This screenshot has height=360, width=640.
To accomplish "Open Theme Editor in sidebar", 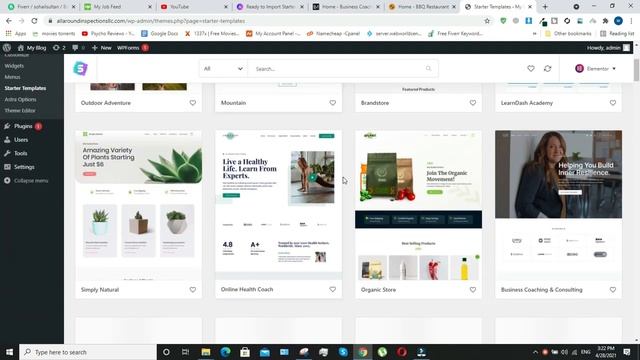I will [x=20, y=111].
